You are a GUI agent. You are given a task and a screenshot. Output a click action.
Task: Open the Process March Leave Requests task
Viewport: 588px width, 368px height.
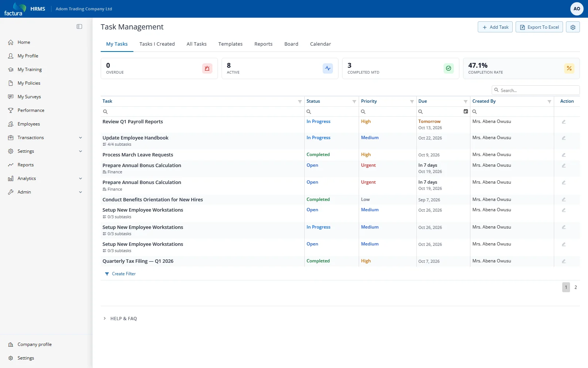[x=138, y=155]
